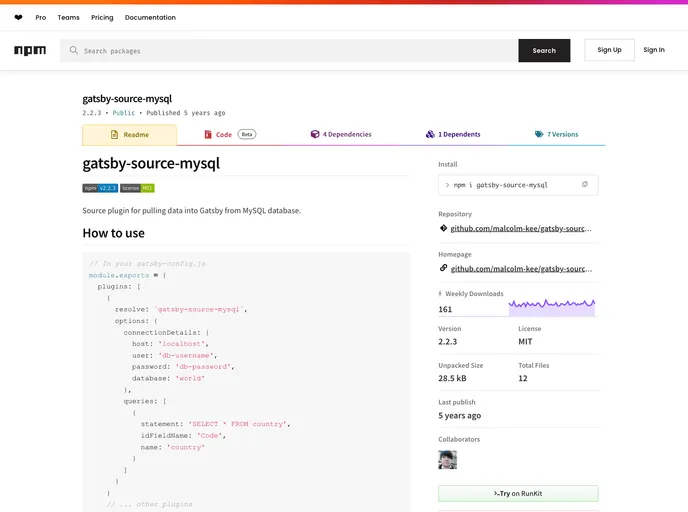The height and width of the screenshot is (512, 688).
Task: Click the How to use heading
Action: [114, 233]
